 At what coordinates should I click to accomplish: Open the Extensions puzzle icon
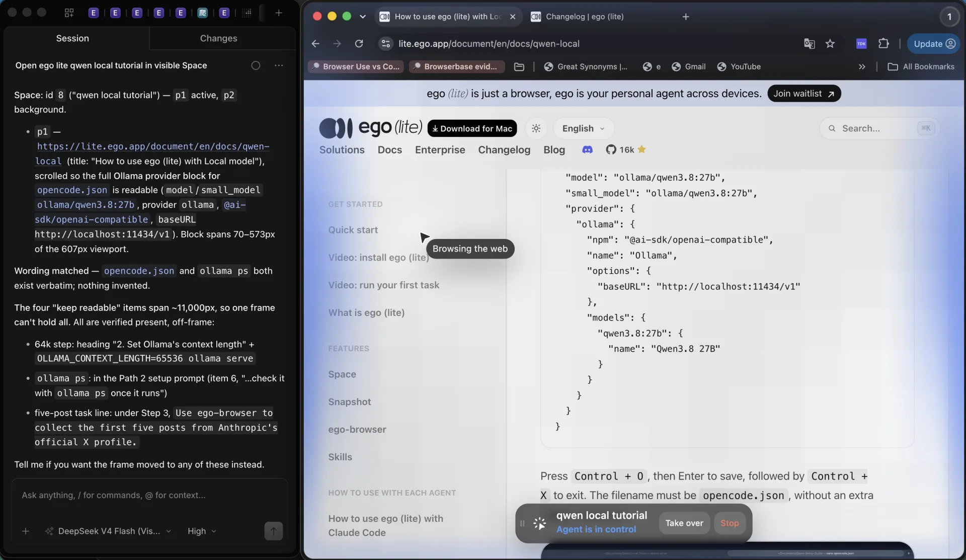point(884,44)
